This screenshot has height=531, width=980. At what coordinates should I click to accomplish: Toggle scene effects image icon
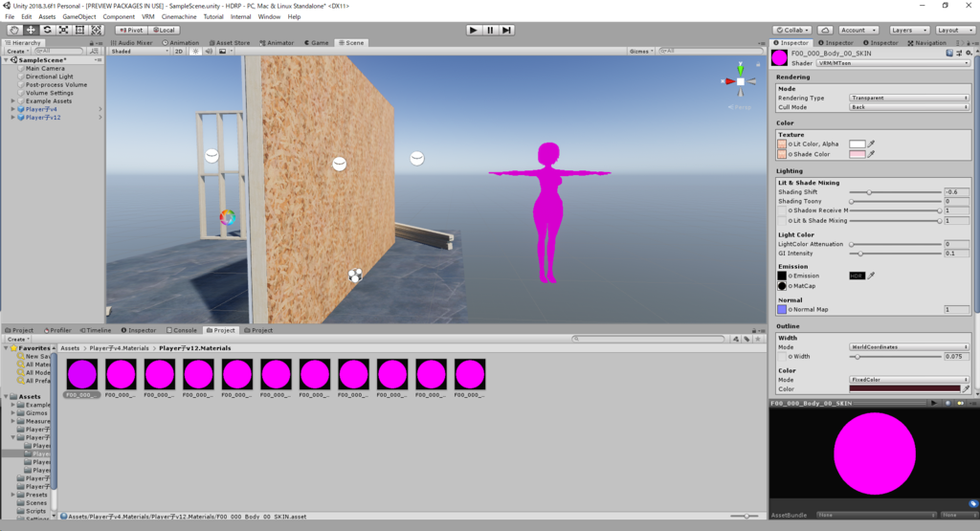pos(222,52)
